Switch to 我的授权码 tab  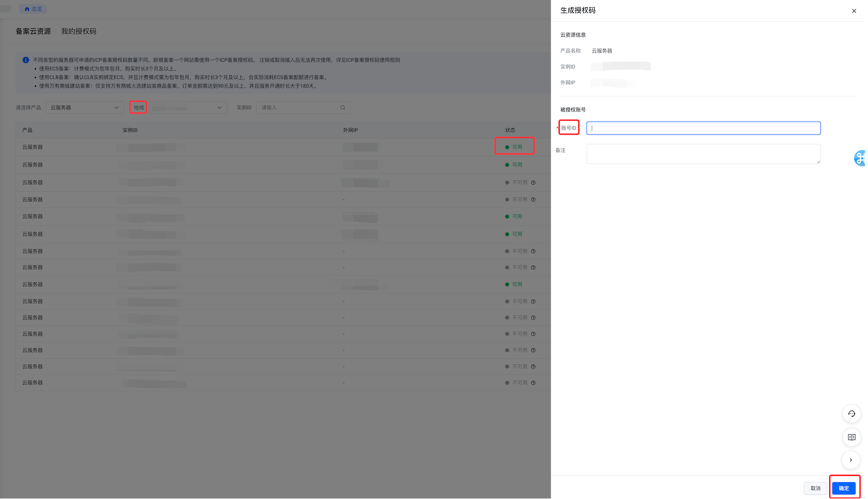coord(79,31)
